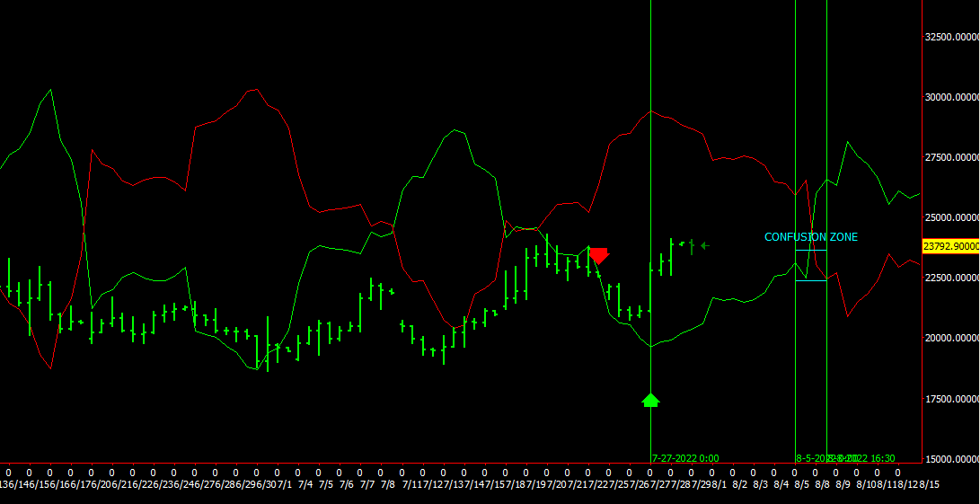Click the 7/5 date label
The width and height of the screenshot is (980, 504).
[326, 484]
